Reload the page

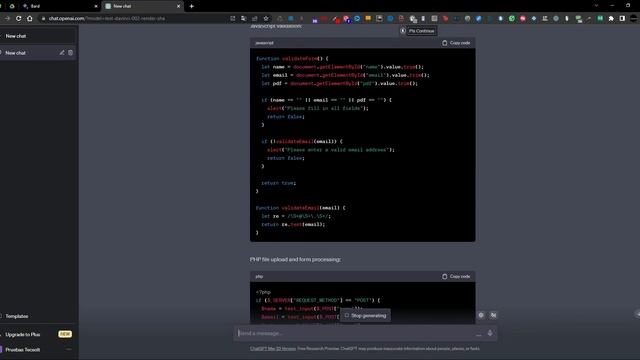[x=18, y=18]
